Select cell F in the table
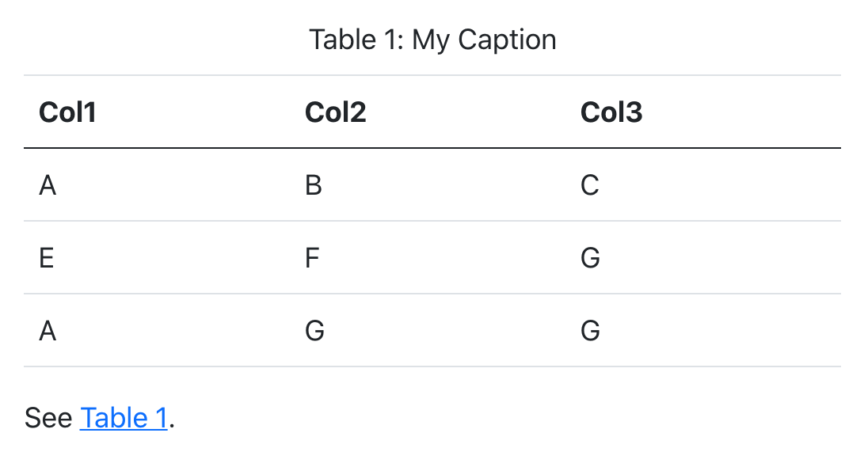 312,258
